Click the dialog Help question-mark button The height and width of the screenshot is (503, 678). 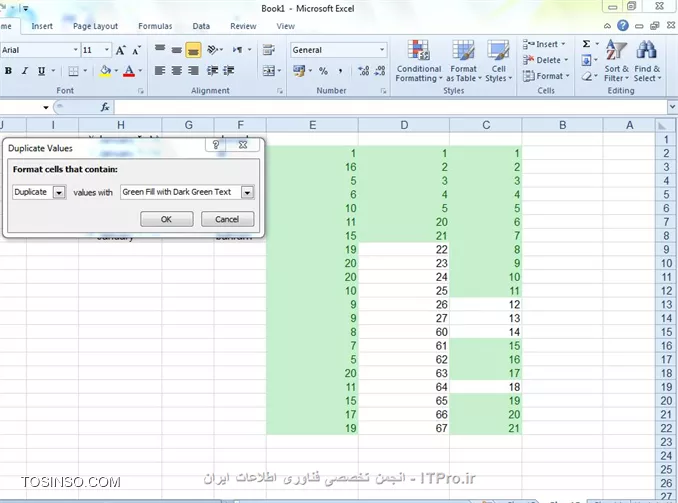[x=216, y=145]
